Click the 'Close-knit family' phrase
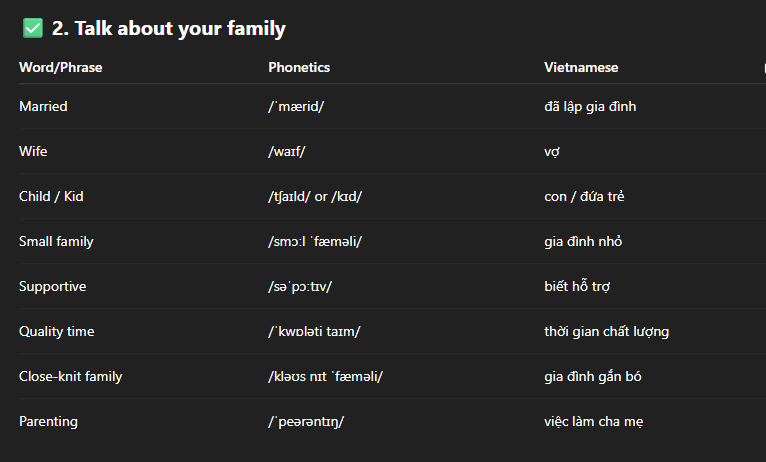The width and height of the screenshot is (766, 462). (x=70, y=377)
